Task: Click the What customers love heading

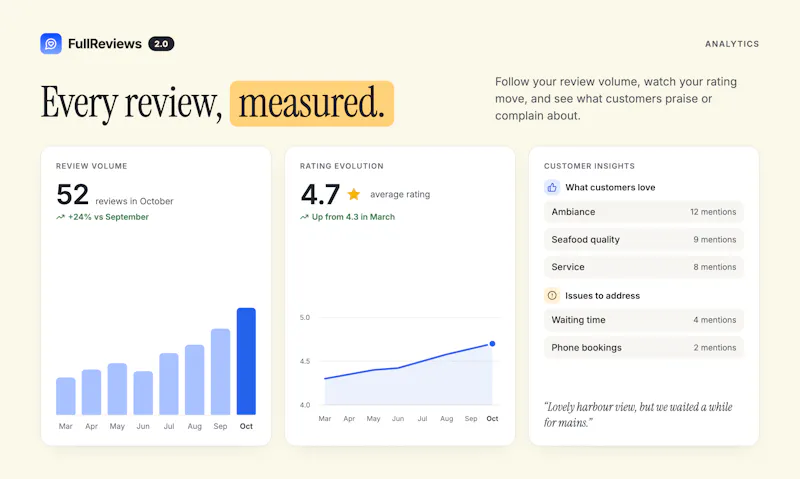Action: [x=610, y=187]
